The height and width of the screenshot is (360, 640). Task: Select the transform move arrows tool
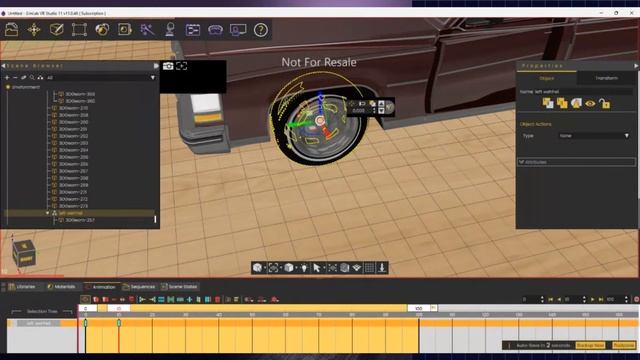34,29
